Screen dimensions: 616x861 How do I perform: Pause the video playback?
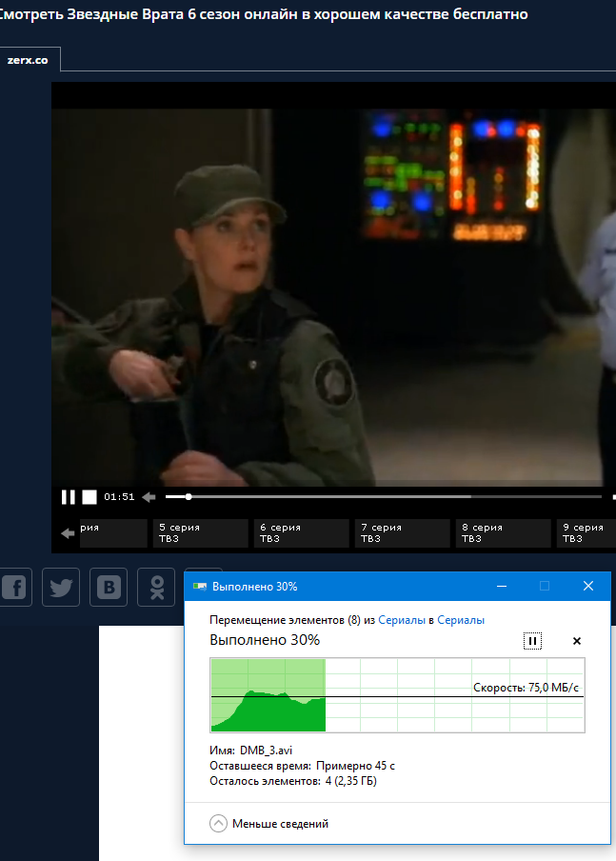point(69,497)
